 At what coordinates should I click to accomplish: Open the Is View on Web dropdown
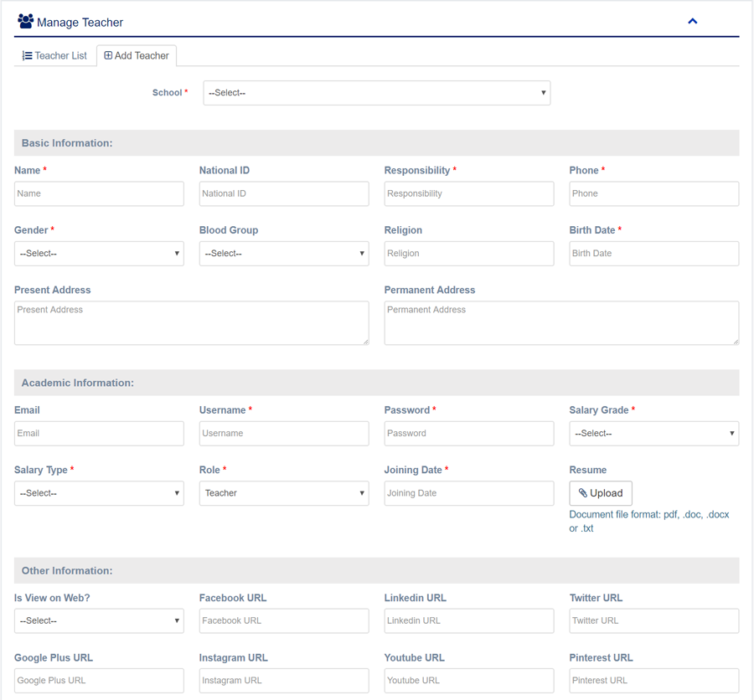(x=99, y=621)
